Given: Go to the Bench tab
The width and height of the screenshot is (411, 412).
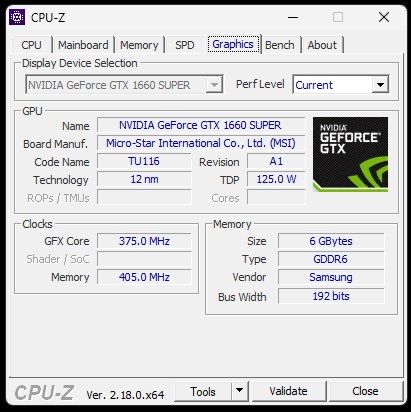Looking at the screenshot, I should (280, 45).
